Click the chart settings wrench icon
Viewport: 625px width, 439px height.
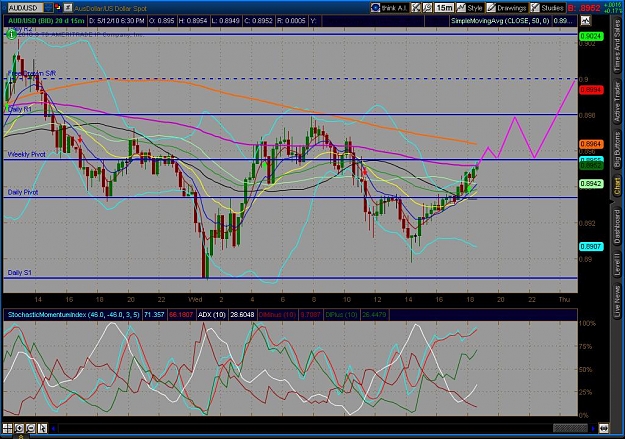(x=416, y=8)
